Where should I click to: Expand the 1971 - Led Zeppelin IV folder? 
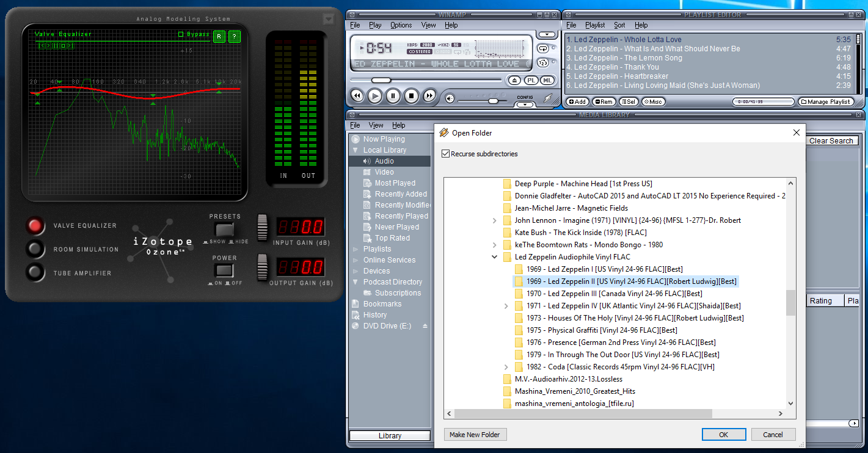pos(506,306)
